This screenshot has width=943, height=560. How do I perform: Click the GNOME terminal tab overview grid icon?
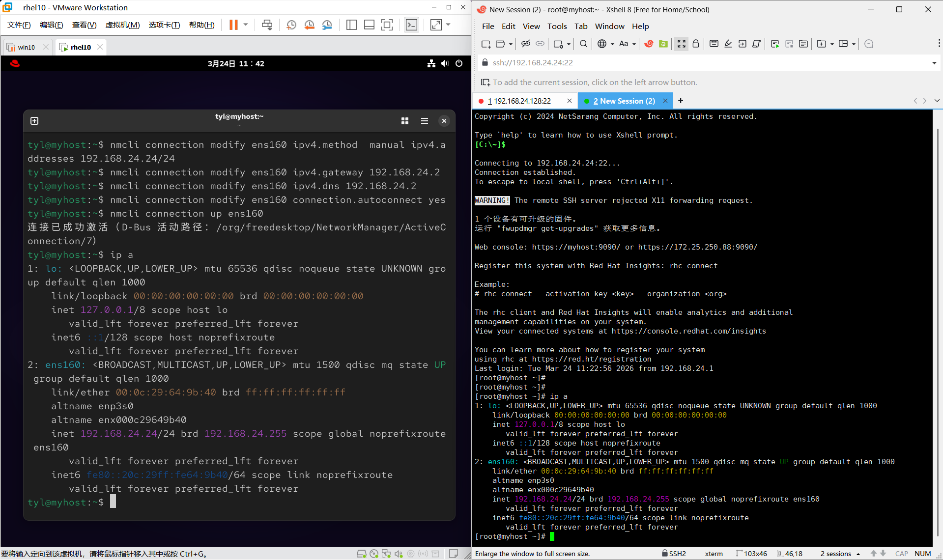tap(405, 121)
